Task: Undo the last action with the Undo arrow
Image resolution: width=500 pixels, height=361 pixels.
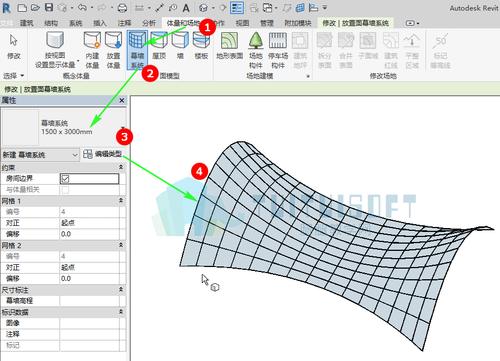Action: pyautogui.click(x=82, y=7)
